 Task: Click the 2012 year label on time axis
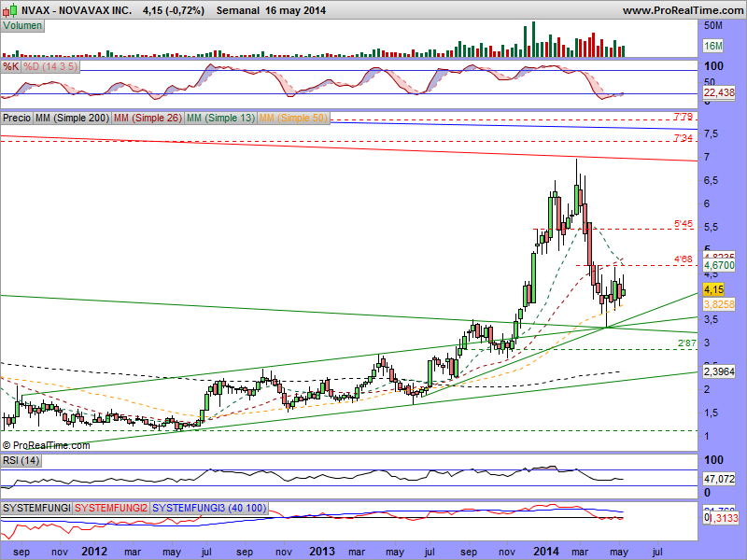94,552
